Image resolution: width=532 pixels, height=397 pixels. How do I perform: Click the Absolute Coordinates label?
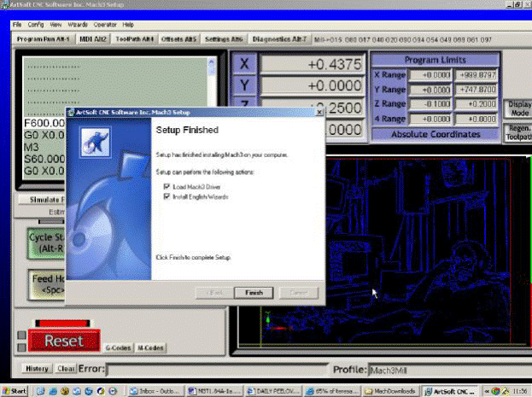tap(436, 134)
